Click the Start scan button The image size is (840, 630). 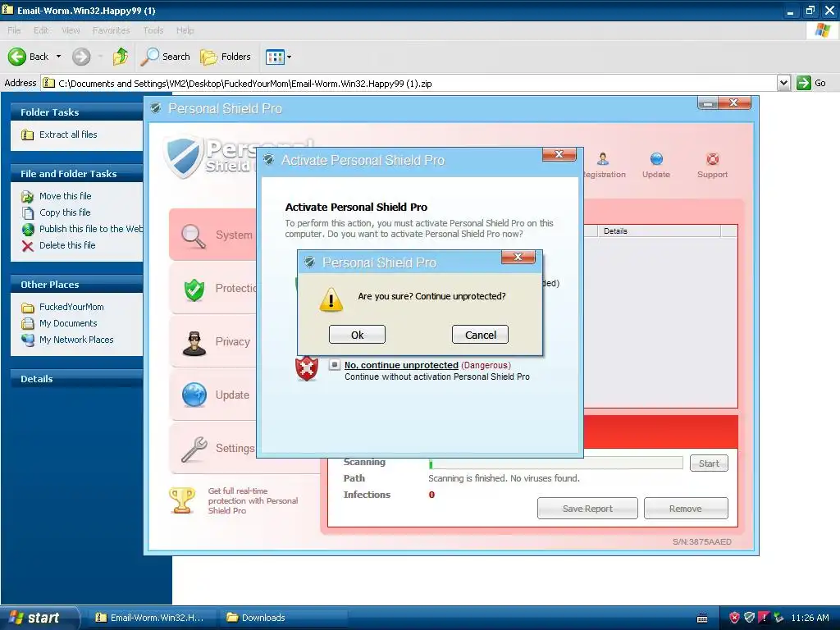click(709, 463)
